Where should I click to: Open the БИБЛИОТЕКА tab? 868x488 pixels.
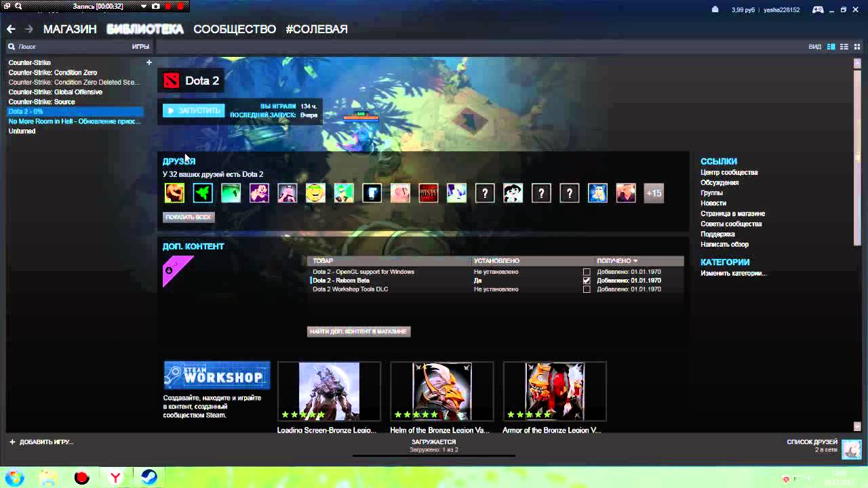click(145, 29)
